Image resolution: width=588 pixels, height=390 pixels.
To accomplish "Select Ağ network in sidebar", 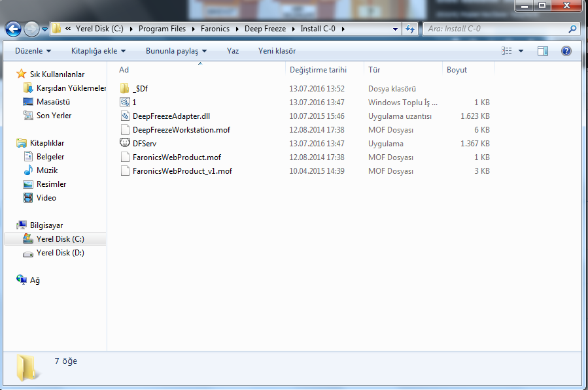I will coord(35,280).
